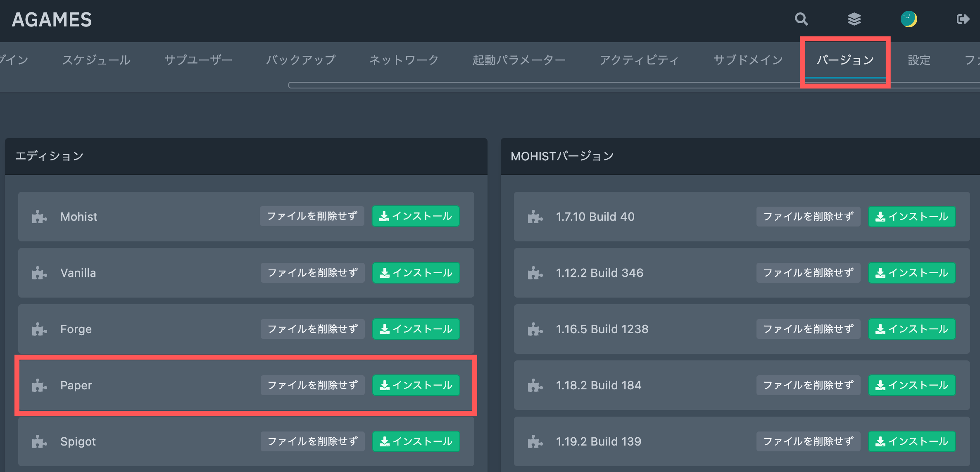Screen dimensions: 980x472
Task: Open the user avatar profile icon
Action: pyautogui.click(x=909, y=19)
